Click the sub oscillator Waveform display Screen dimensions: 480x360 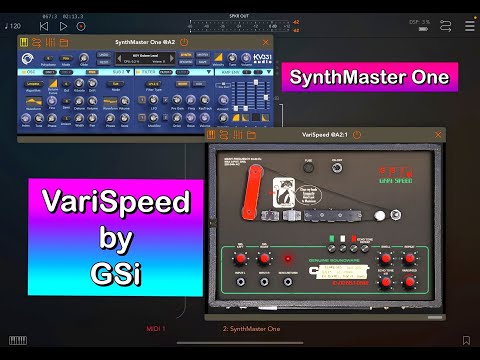click(110, 101)
